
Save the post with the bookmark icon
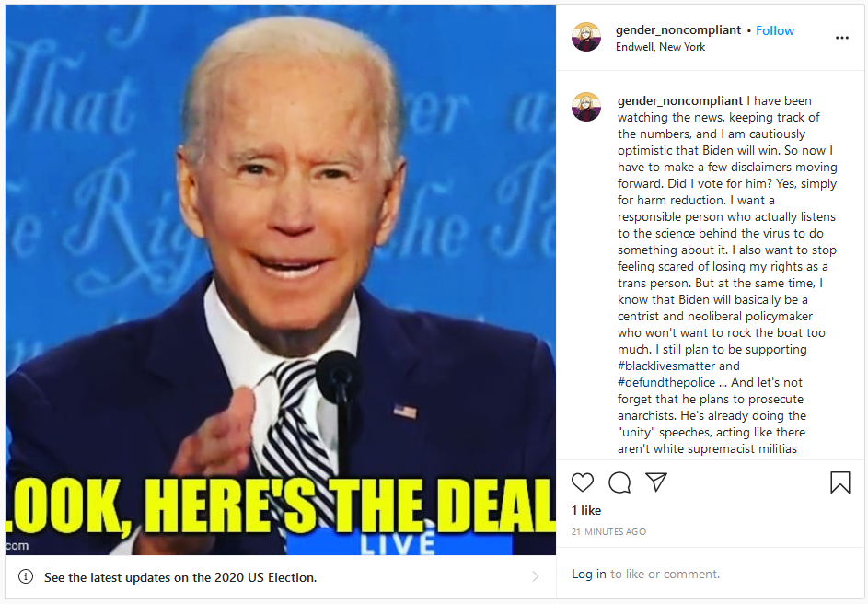[839, 482]
